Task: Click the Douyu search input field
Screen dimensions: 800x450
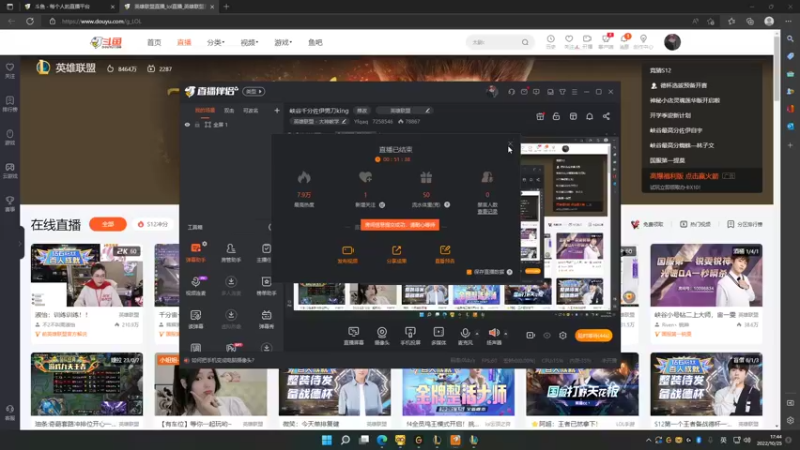Action: [x=494, y=42]
